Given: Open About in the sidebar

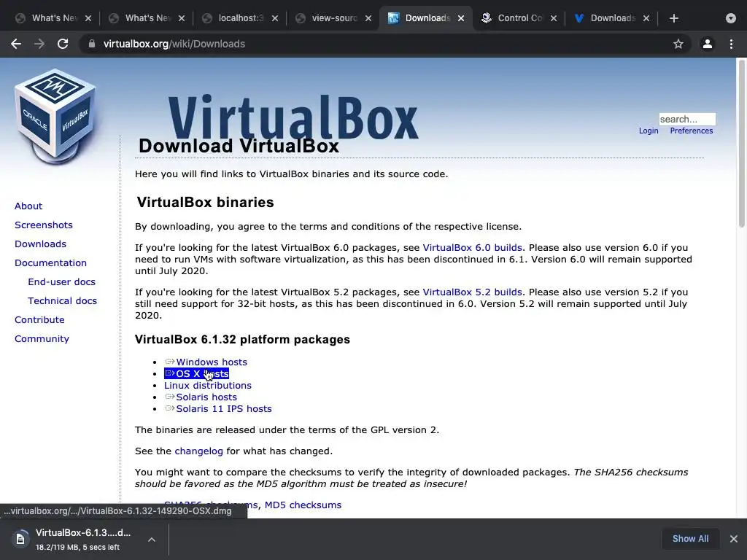Looking at the screenshot, I should (x=28, y=206).
